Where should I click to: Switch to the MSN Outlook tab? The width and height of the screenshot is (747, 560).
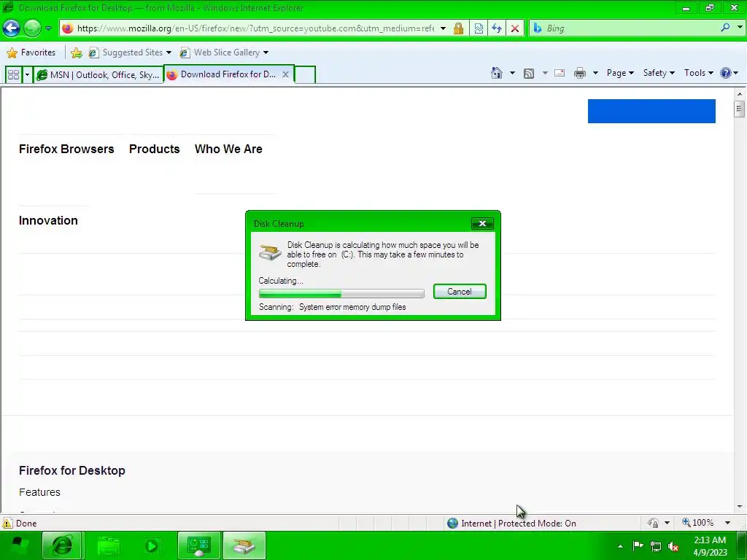pyautogui.click(x=98, y=75)
